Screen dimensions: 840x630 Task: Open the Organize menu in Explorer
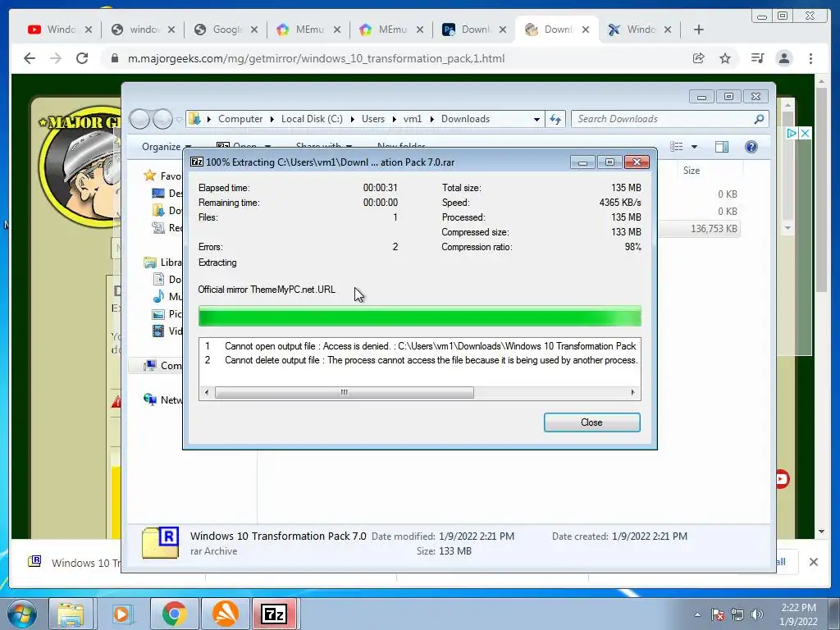pyautogui.click(x=166, y=146)
